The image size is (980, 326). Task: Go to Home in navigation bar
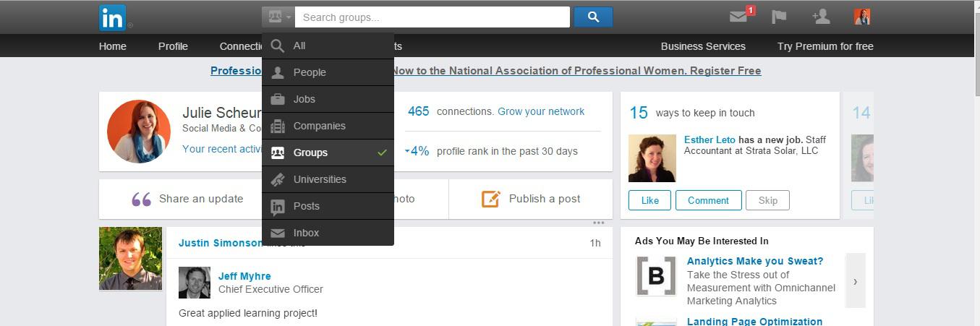(x=113, y=46)
